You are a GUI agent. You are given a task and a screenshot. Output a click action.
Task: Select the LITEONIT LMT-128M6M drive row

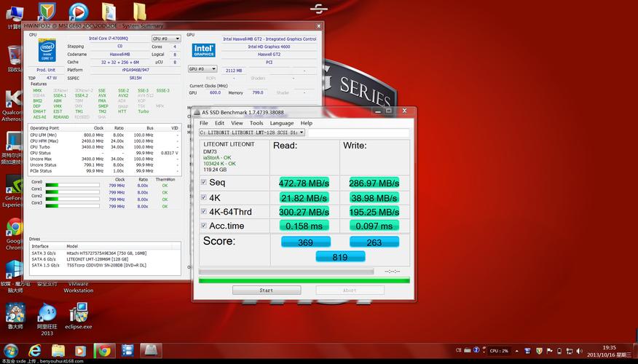[105, 259]
